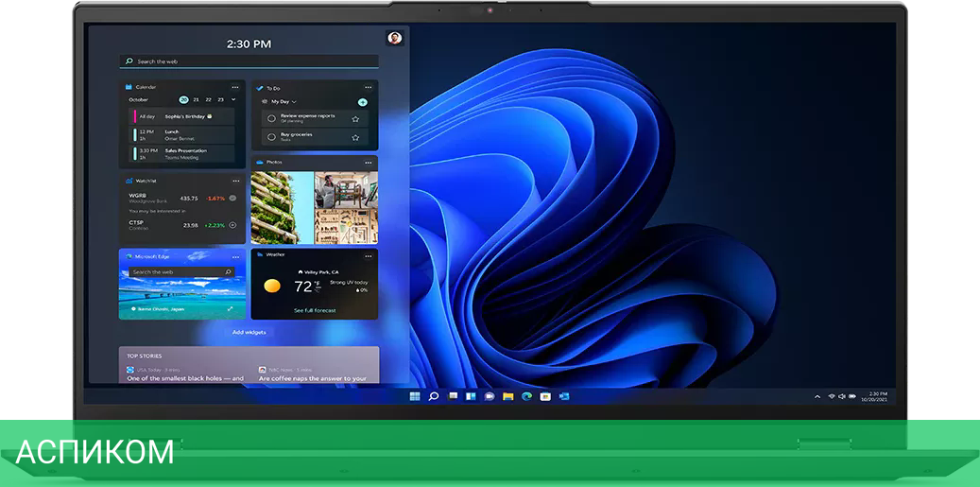Star the Review expense reports task
This screenshot has height=487, width=980.
355,118
